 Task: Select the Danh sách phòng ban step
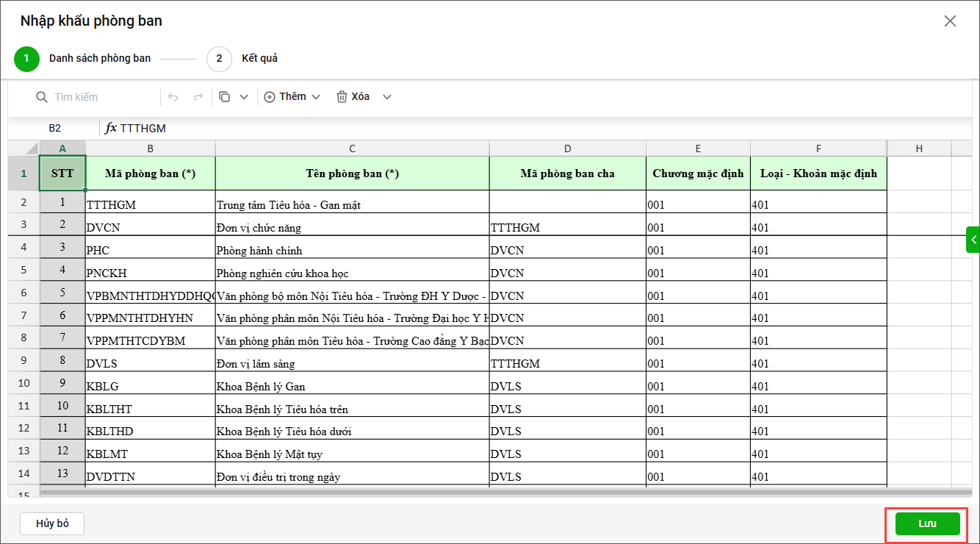coord(100,59)
